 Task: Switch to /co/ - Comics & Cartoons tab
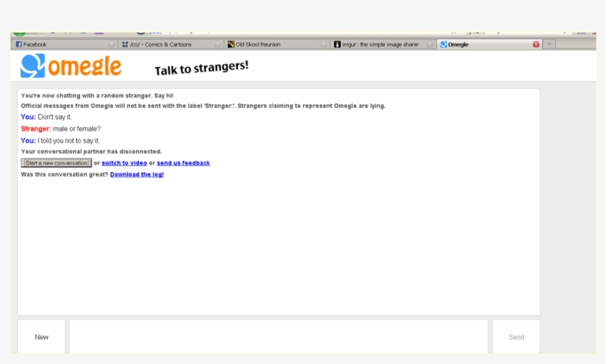click(x=171, y=44)
